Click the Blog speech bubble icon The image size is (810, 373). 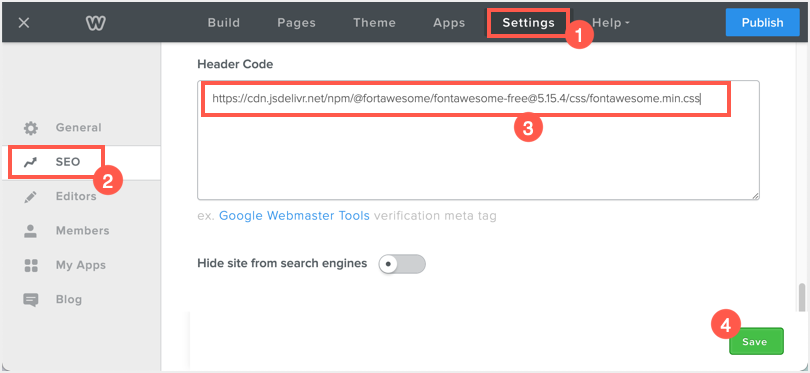click(x=31, y=300)
